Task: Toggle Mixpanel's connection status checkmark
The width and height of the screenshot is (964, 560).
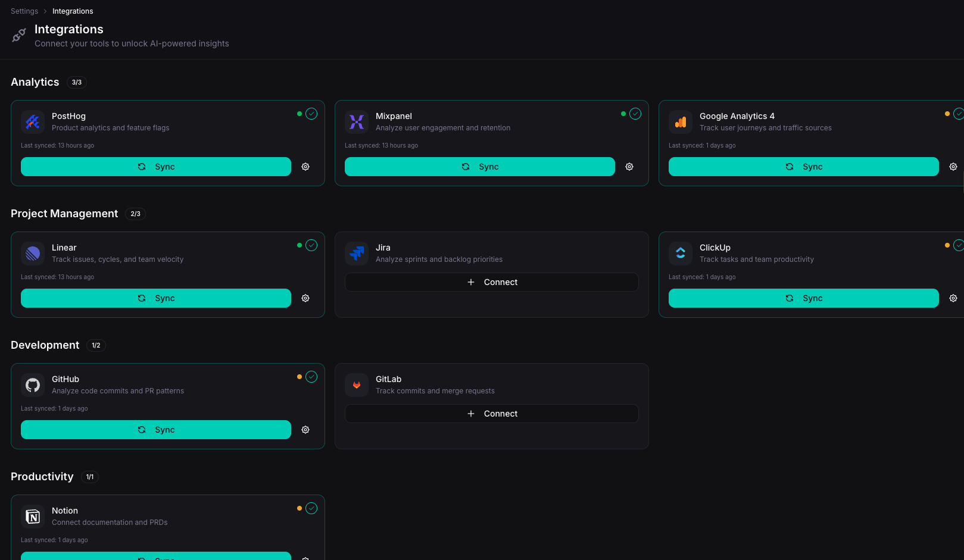Action: 635,114
